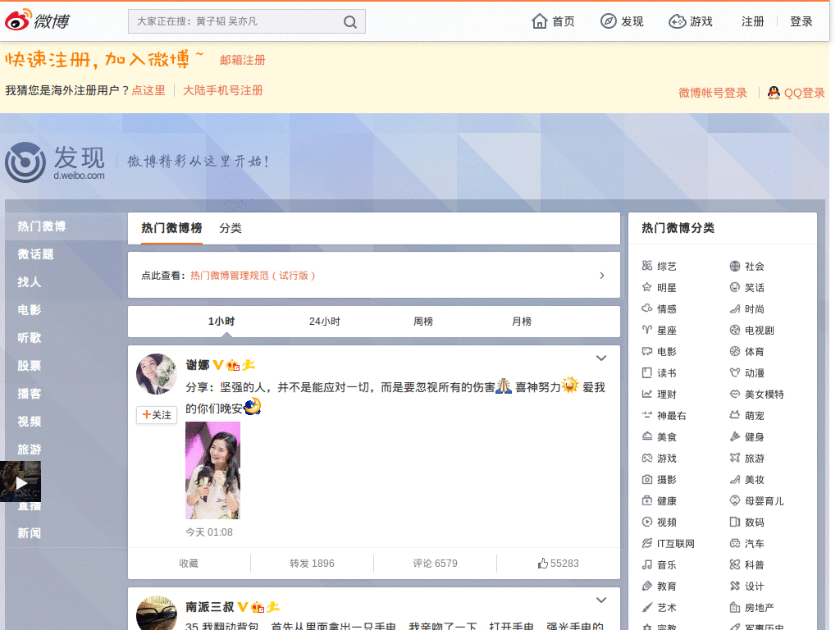The height and width of the screenshot is (630, 840).
Task: Click the 点这里 overseas link
Action: [148, 90]
